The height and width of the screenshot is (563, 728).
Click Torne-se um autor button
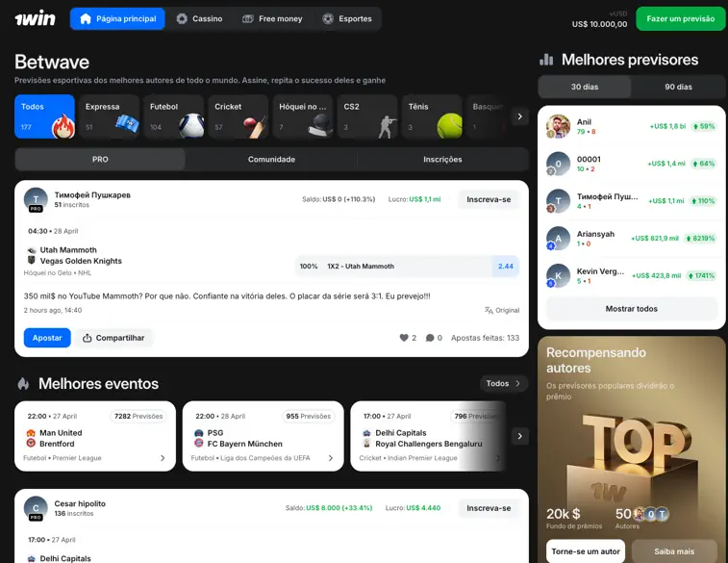[x=586, y=551]
